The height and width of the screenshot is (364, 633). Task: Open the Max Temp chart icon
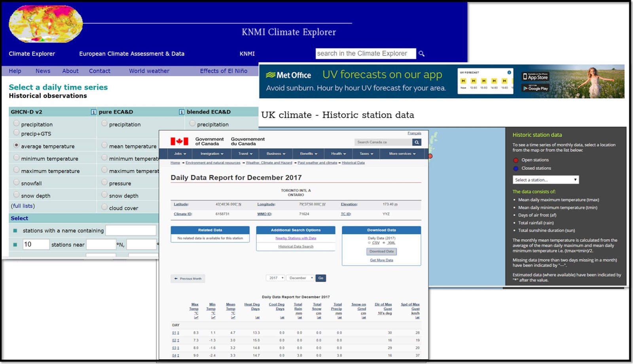point(196,318)
